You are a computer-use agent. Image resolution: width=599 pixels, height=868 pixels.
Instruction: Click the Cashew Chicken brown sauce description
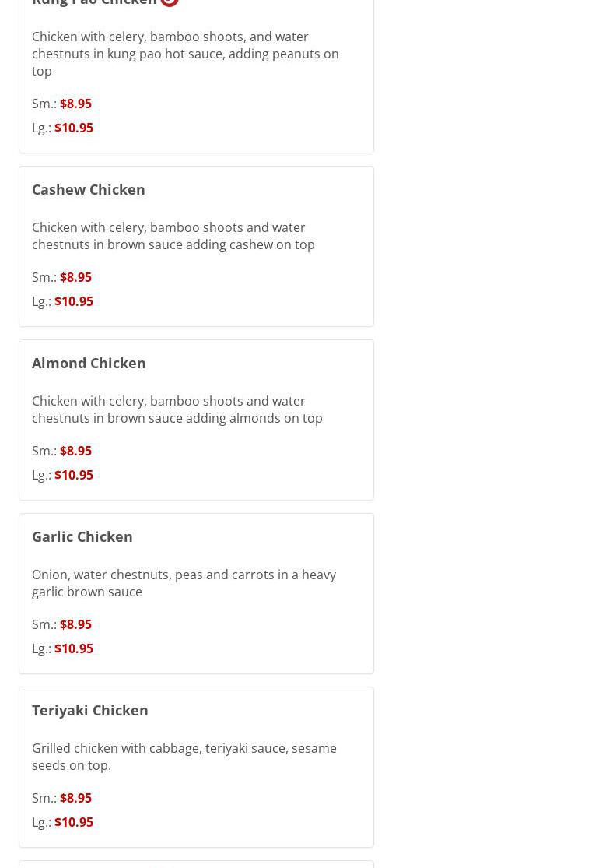point(173,236)
